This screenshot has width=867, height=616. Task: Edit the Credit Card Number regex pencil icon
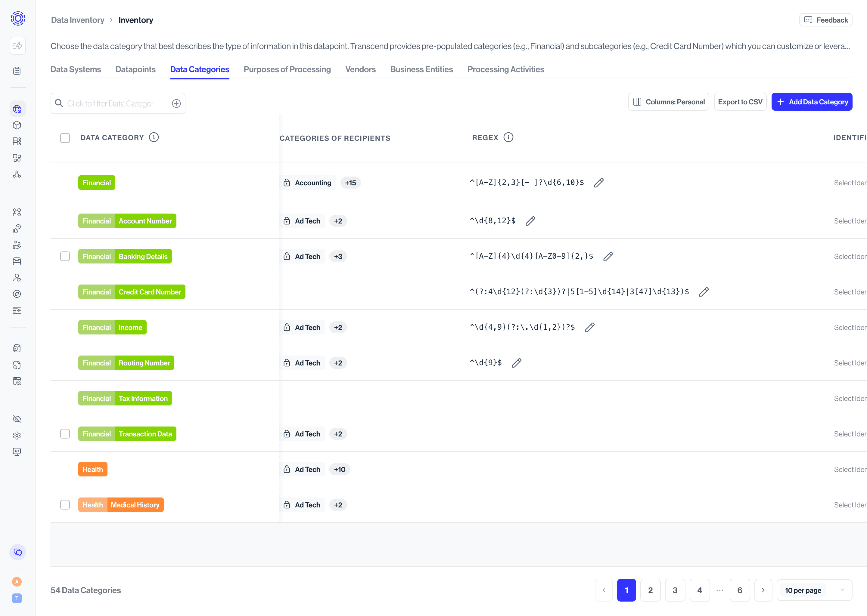(704, 292)
